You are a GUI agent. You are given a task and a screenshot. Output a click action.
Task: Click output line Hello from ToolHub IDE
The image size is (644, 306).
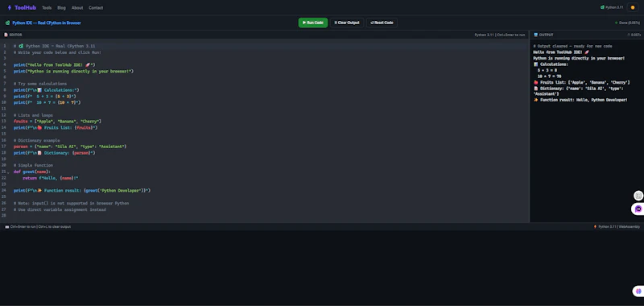561,52
